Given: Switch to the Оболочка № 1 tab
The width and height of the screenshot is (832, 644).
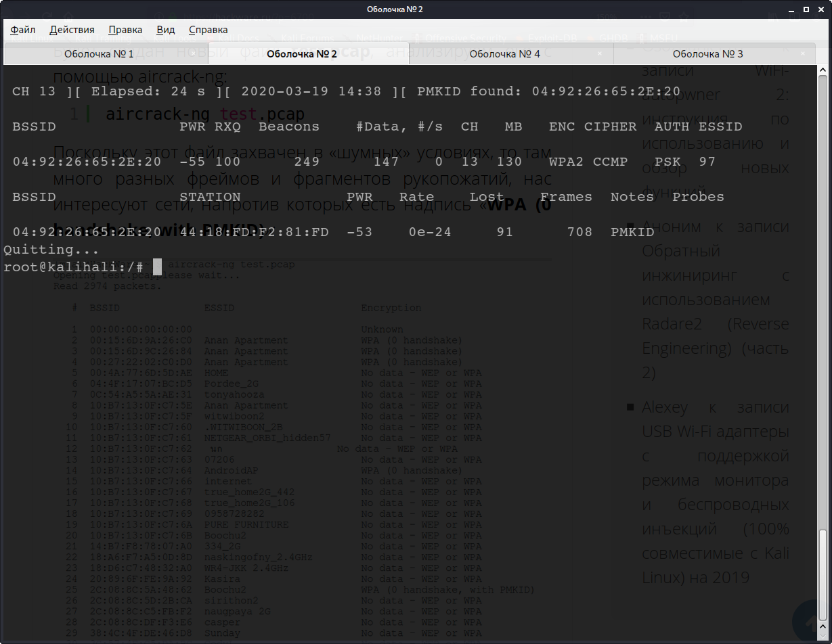Looking at the screenshot, I should click(99, 53).
